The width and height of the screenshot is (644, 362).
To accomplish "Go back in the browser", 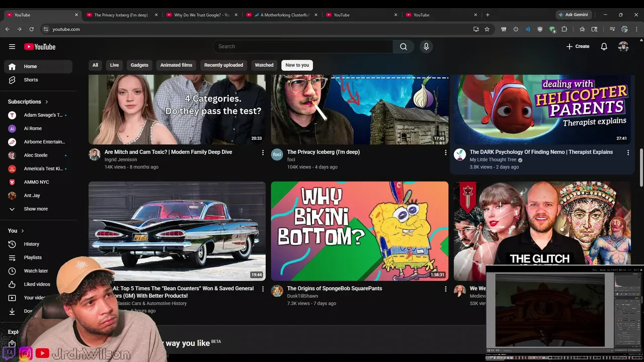I will 7,29.
